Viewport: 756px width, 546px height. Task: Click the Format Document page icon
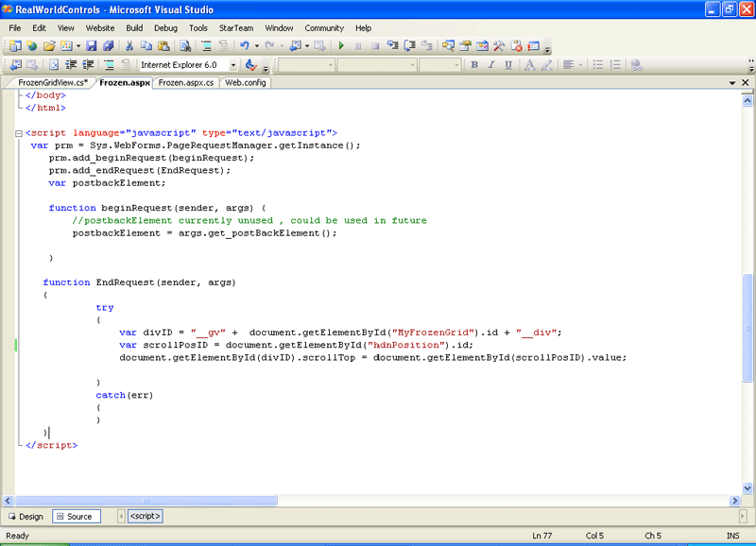point(54,64)
